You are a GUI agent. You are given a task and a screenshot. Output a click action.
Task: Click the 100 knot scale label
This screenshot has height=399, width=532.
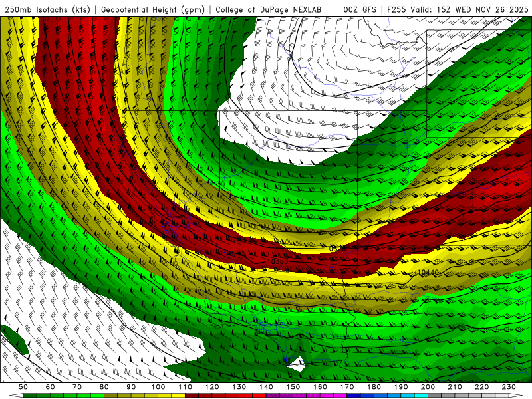point(158,387)
